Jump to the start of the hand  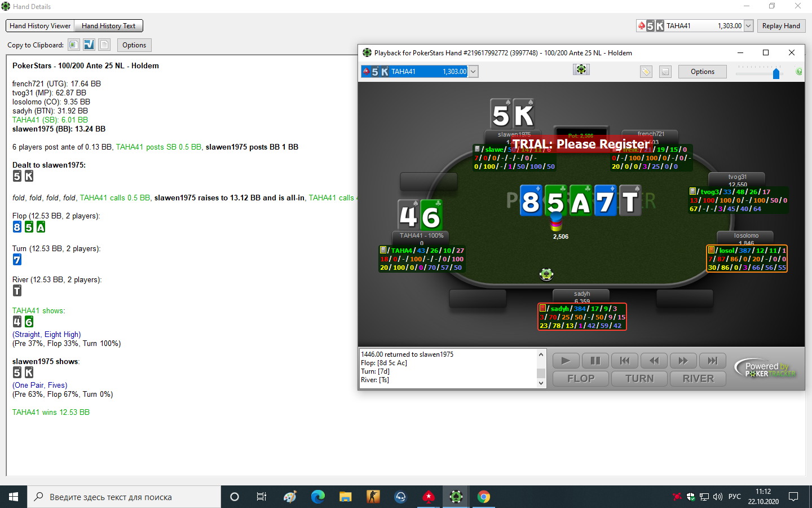point(624,361)
